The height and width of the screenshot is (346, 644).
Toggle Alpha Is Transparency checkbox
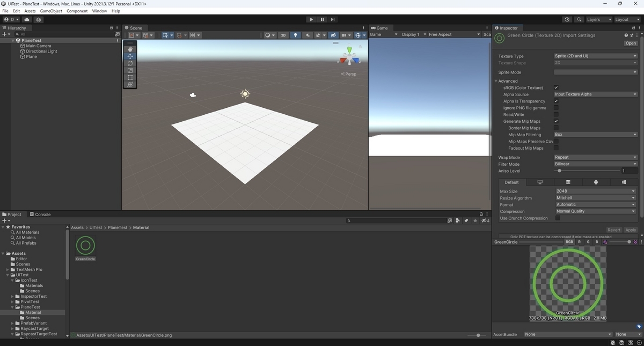[556, 101]
